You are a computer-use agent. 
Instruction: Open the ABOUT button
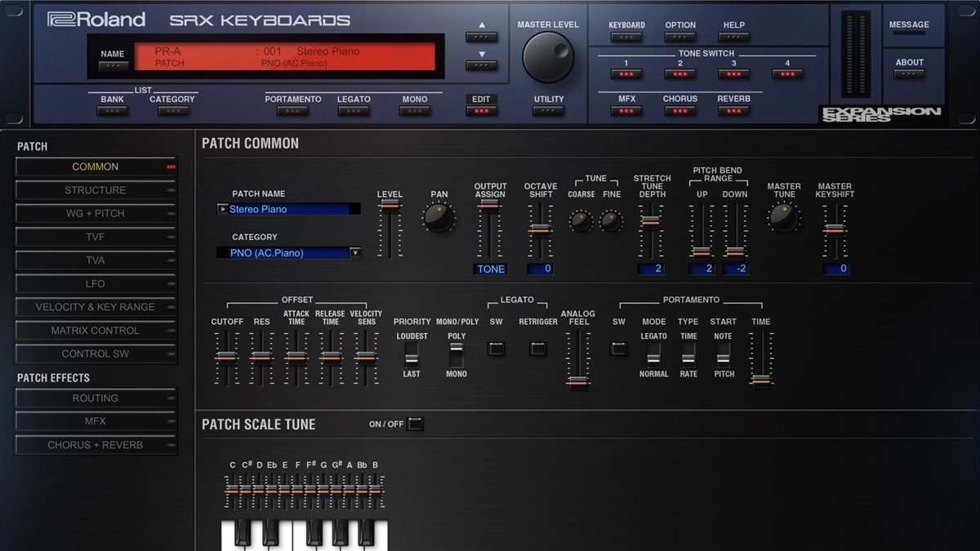tap(909, 74)
